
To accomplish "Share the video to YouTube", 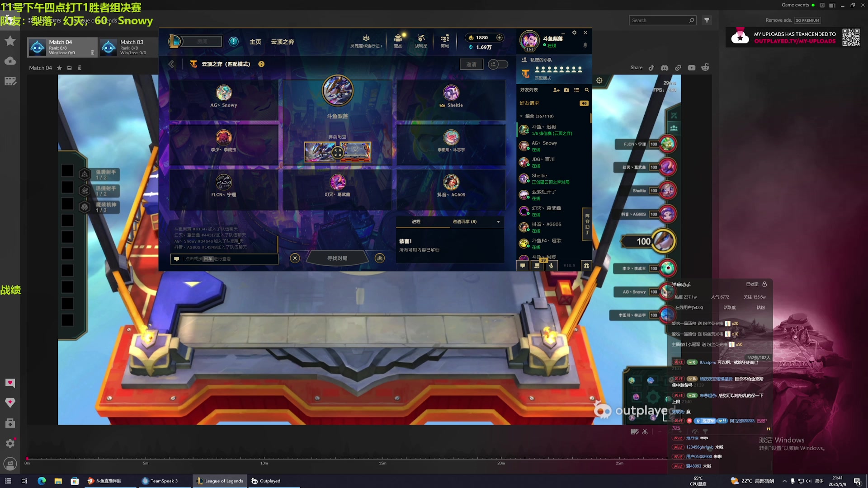I will click(x=692, y=68).
